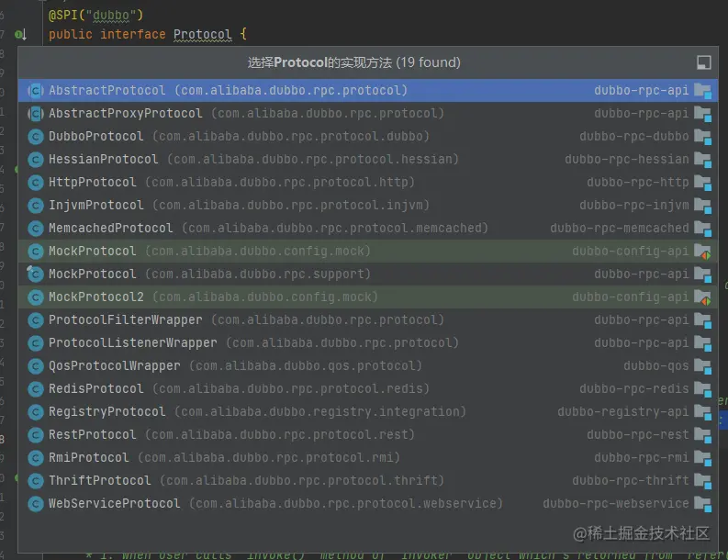The height and width of the screenshot is (560, 728).
Task: Click the class icon next to RedisProtocol
Action: (x=36, y=389)
